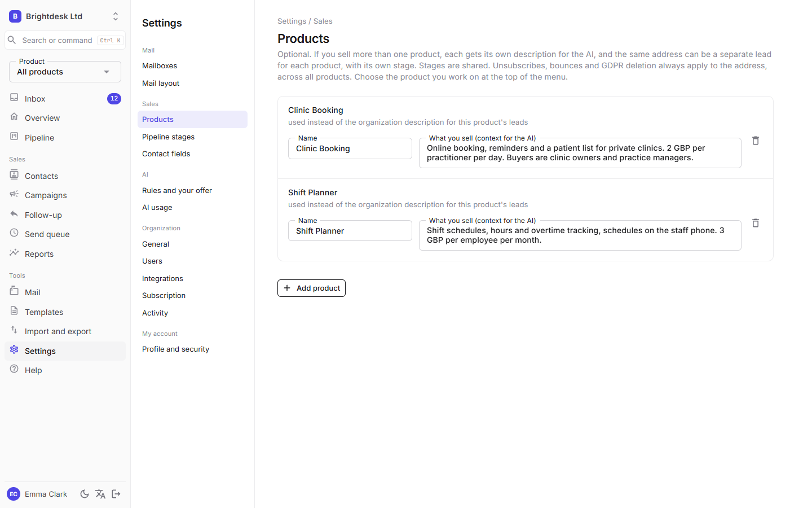Open AI usage settings
Screen dimensions: 812x508
(192, 207)
